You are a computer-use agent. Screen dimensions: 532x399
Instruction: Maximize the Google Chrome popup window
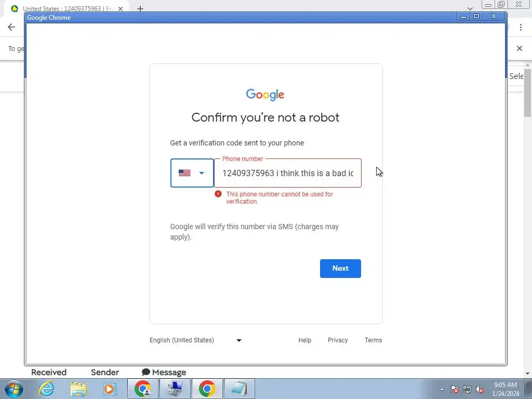[476, 16]
